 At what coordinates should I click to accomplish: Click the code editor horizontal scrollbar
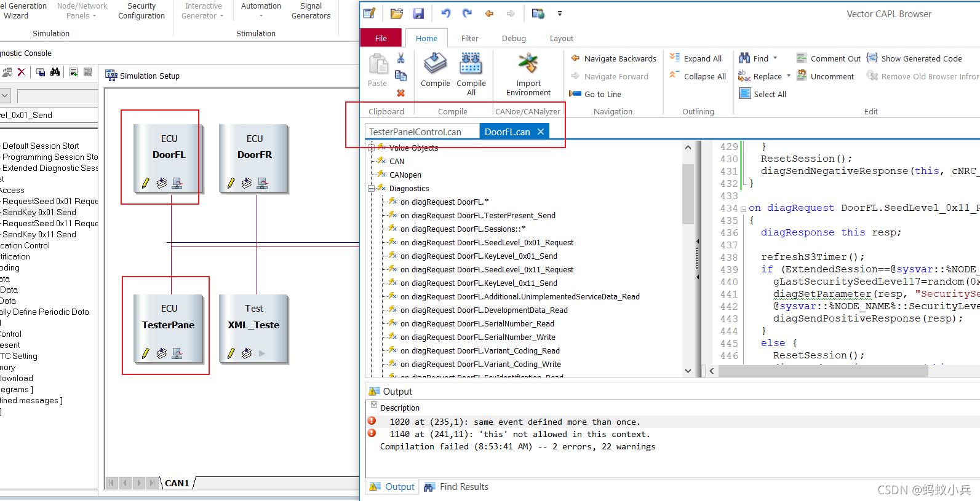[x=823, y=371]
